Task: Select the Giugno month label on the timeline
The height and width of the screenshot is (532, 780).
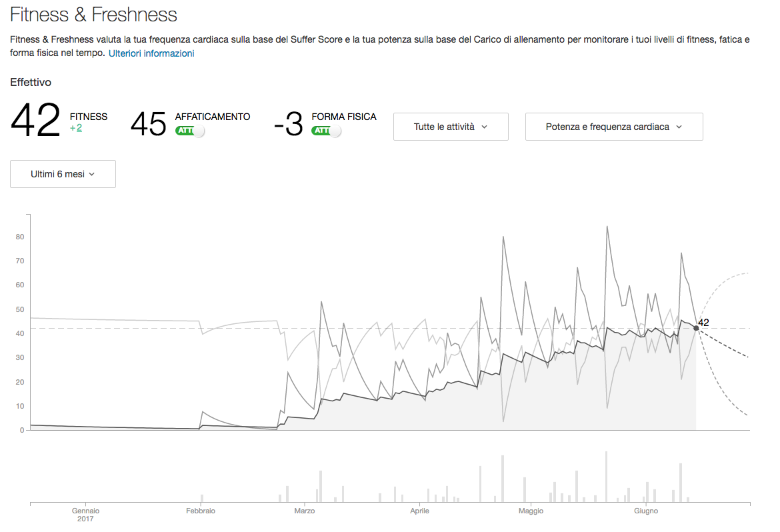Action: coord(645,511)
